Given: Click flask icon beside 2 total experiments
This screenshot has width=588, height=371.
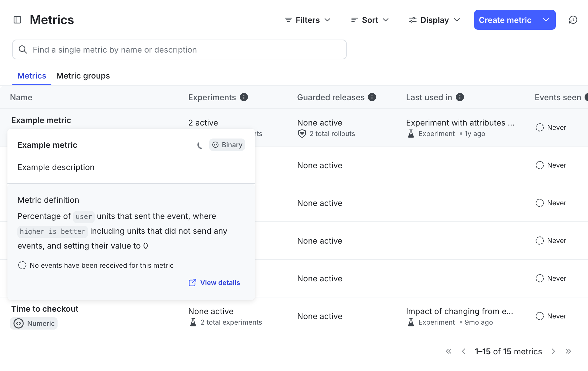Looking at the screenshot, I should 193,322.
